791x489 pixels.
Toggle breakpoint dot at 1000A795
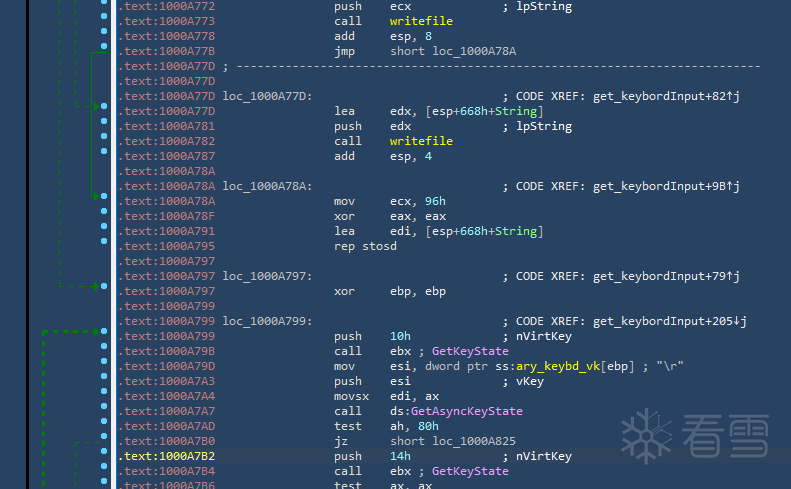pyautogui.click(x=104, y=241)
